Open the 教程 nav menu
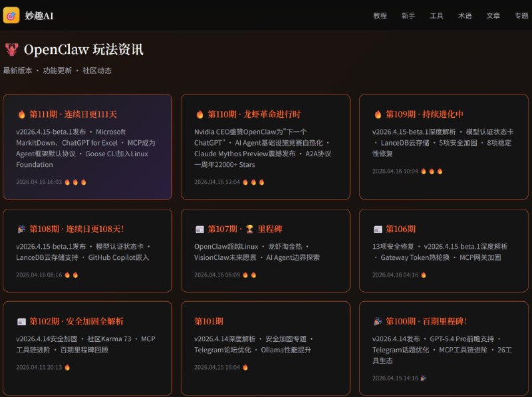The image size is (532, 397). 380,15
